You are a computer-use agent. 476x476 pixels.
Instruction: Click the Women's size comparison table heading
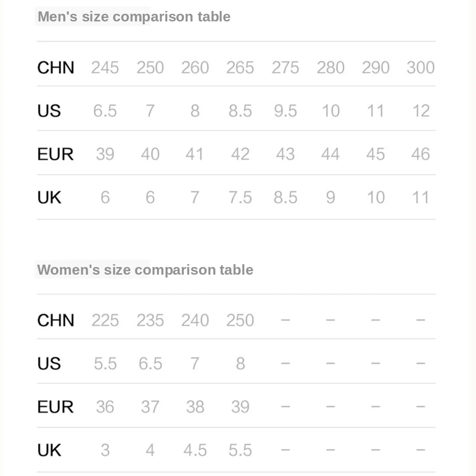click(x=145, y=269)
